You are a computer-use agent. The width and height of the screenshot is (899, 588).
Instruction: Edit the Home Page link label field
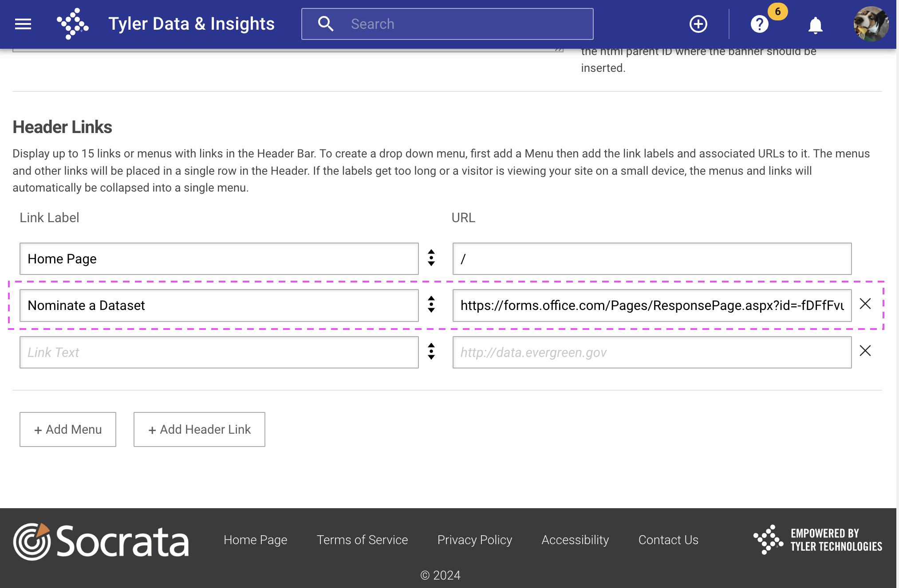(x=219, y=259)
